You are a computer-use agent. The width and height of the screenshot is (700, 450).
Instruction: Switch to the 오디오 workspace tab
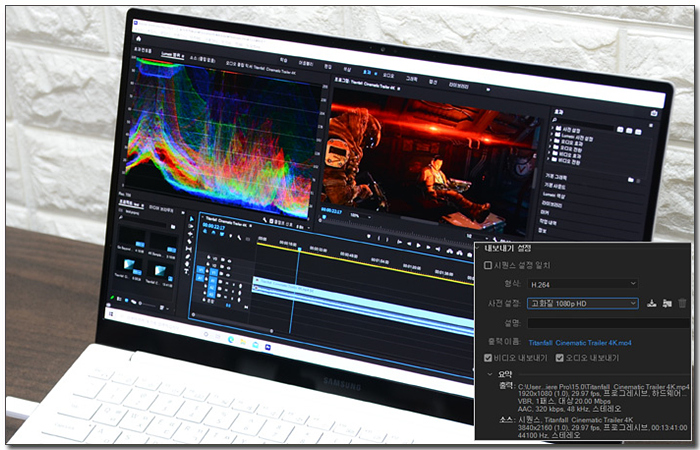point(388,75)
